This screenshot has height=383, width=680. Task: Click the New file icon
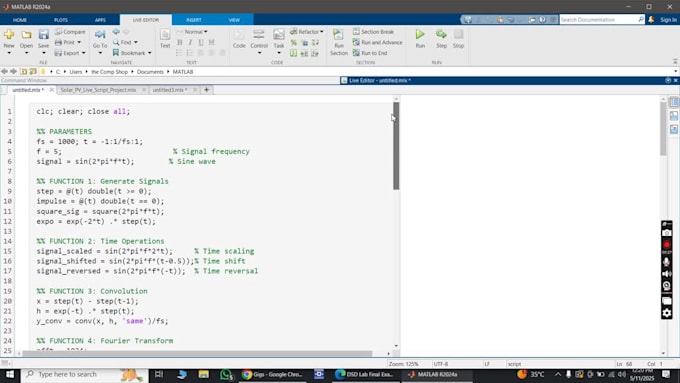coord(9,35)
